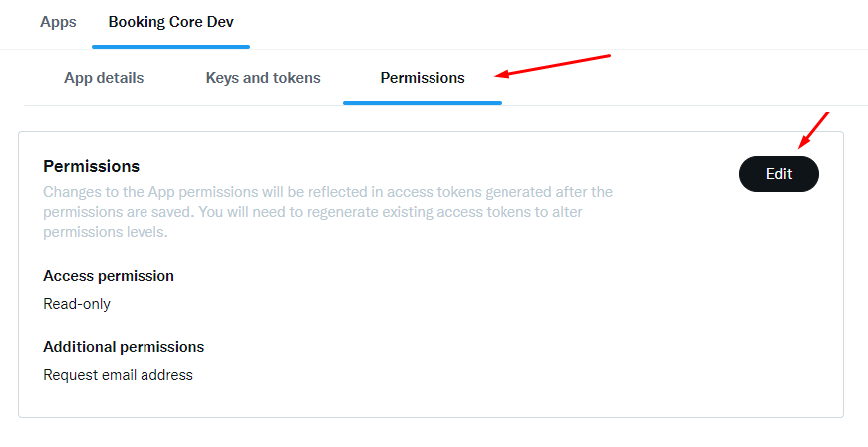Click the red arrow pointing at Permissions tab
This screenshot has height=447, width=868.
[553, 65]
